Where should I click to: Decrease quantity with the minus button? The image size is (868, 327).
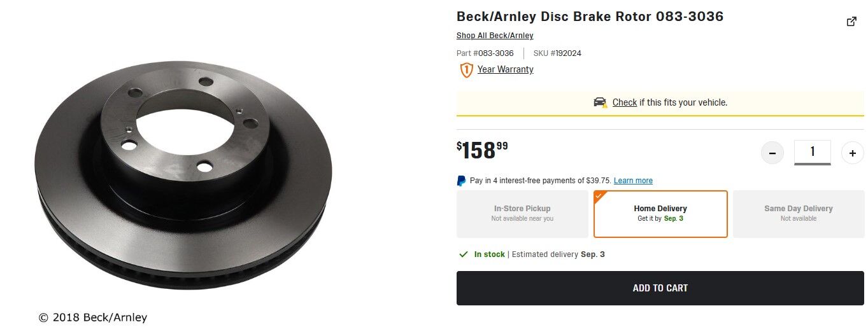point(772,153)
